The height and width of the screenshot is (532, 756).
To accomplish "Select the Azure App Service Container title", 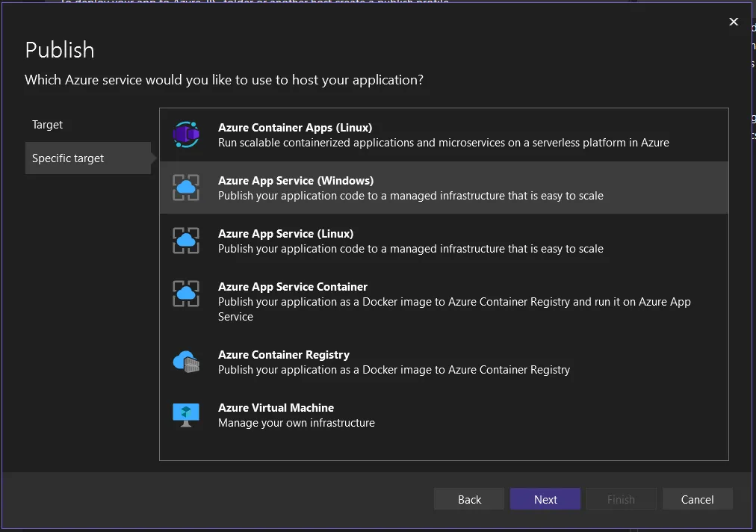I will [x=293, y=286].
